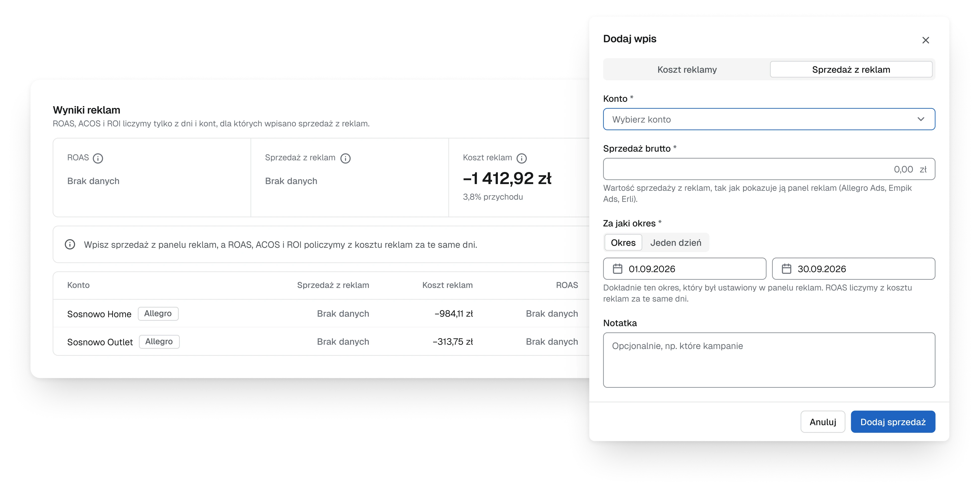Click the Sprzedaż z reklam column header
The image size is (980, 491).
point(333,285)
